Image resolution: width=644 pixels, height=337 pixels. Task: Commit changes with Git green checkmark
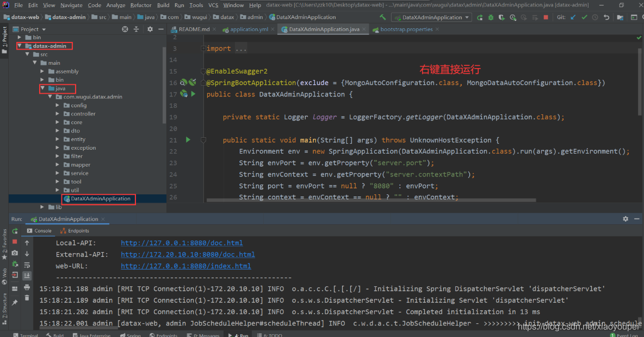click(x=585, y=17)
